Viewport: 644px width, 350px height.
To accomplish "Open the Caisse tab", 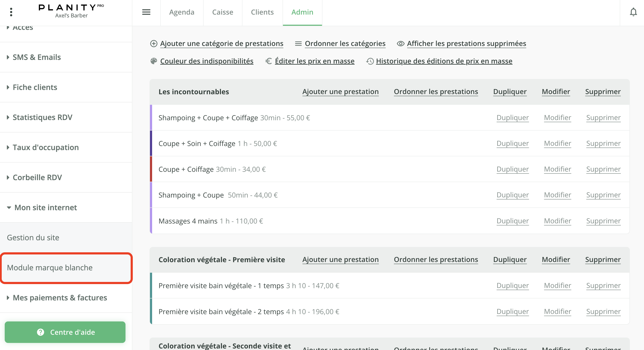I will (222, 12).
